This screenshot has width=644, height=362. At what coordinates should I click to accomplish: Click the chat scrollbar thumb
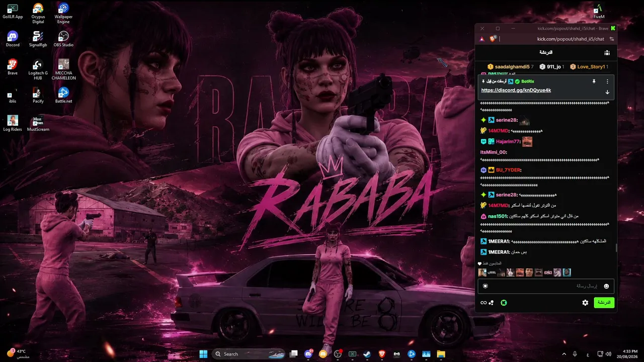617,248
